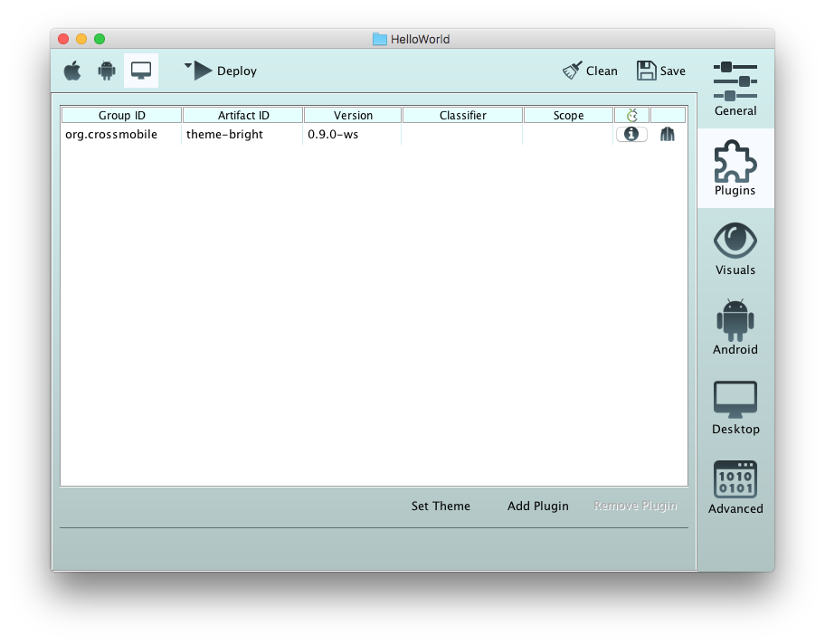The height and width of the screenshot is (644, 825).
Task: Open the Plugins tab
Action: (x=735, y=168)
